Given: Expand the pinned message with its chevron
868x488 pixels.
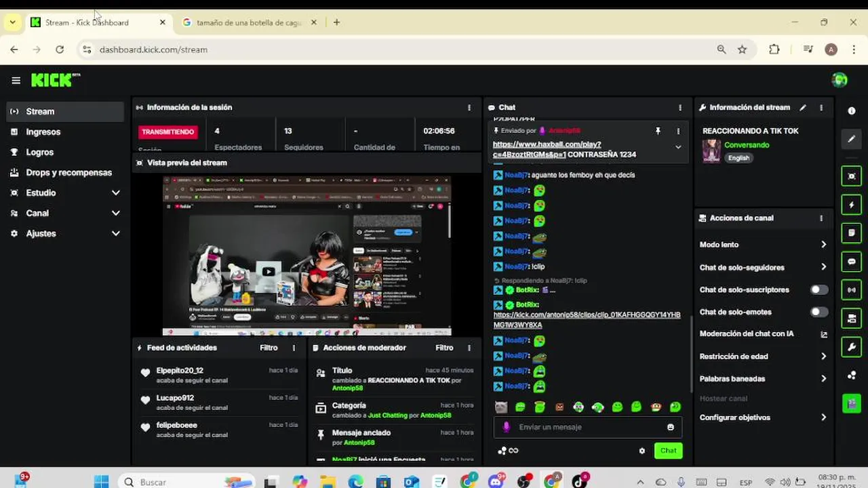Looking at the screenshot, I should point(678,147).
